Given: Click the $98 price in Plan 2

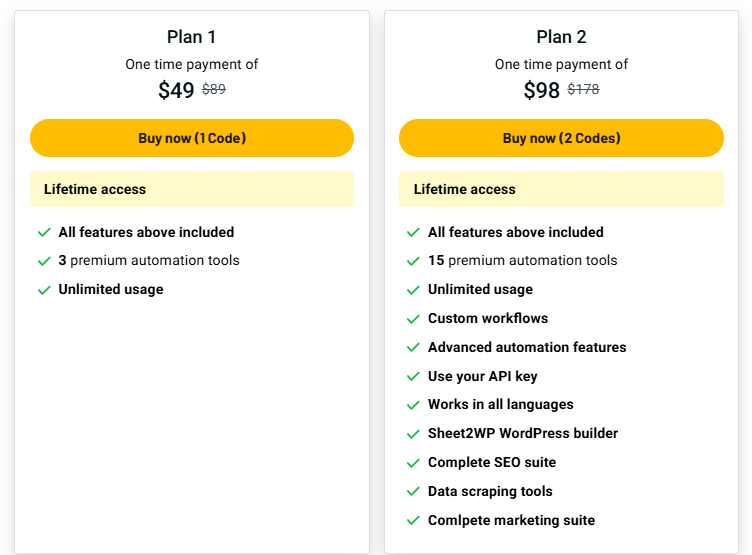Looking at the screenshot, I should [x=542, y=91].
